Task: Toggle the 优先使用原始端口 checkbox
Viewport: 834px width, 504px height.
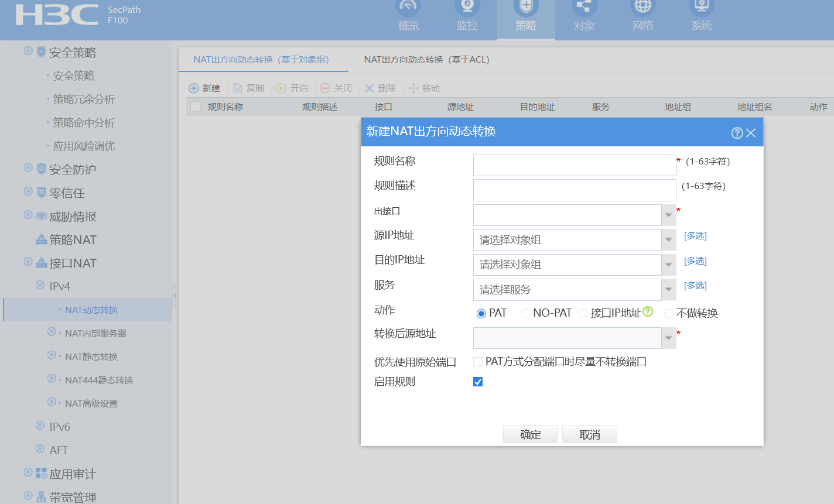Action: tap(478, 362)
